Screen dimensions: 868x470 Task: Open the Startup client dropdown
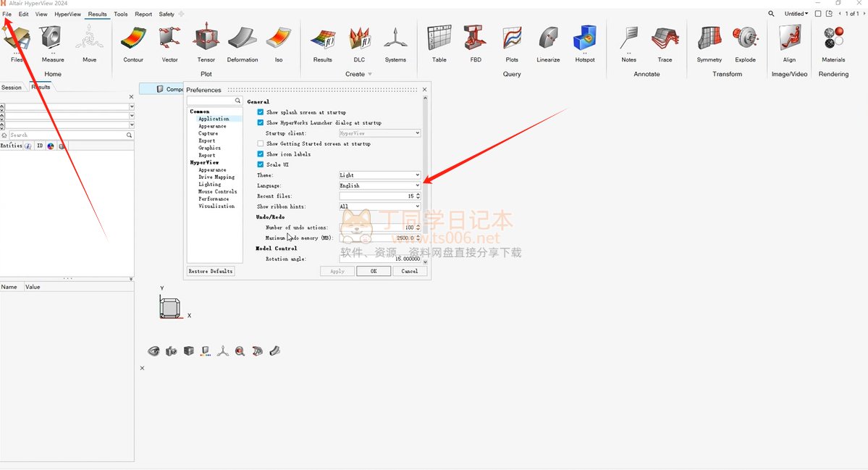[380, 133]
